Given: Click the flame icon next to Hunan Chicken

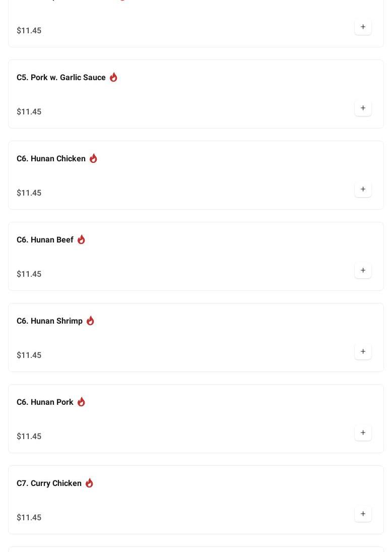Looking at the screenshot, I should coord(93,158).
